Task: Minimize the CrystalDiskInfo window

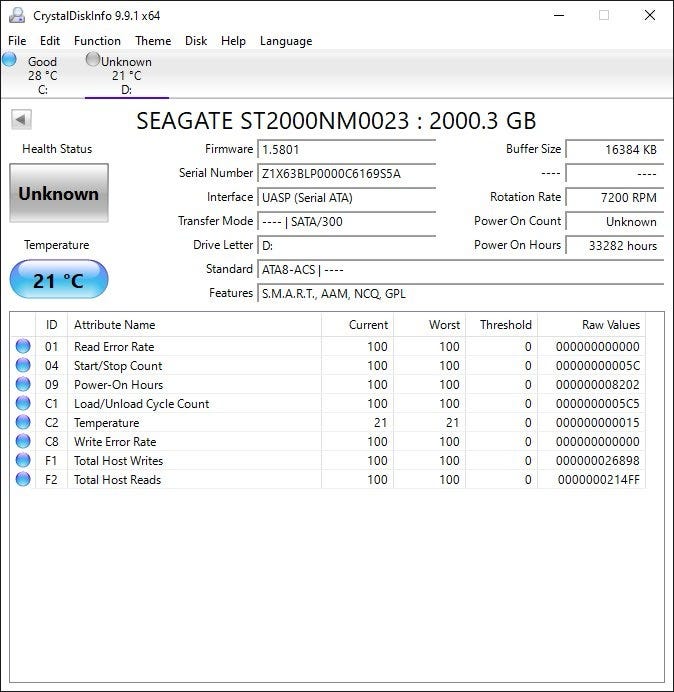Action: (x=559, y=15)
